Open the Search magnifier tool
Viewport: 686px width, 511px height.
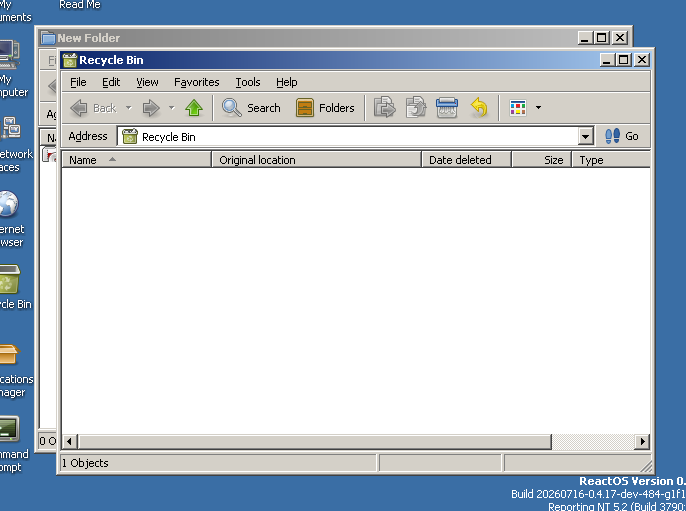pos(251,108)
